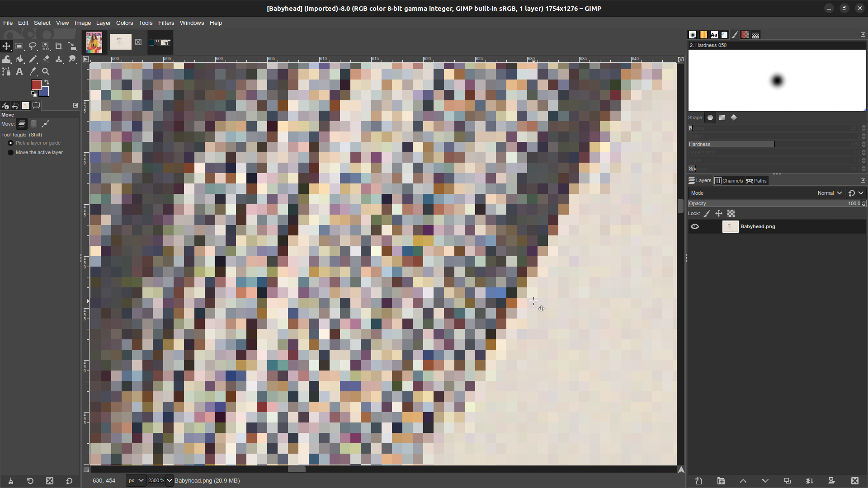Select the Move tool in toolbar
The image size is (868, 488).
[7, 47]
